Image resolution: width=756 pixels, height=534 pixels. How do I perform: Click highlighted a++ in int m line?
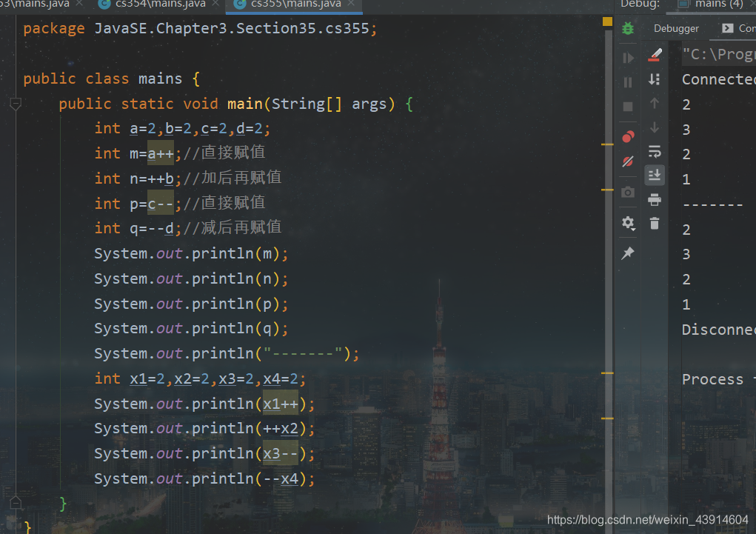pyautogui.click(x=161, y=153)
